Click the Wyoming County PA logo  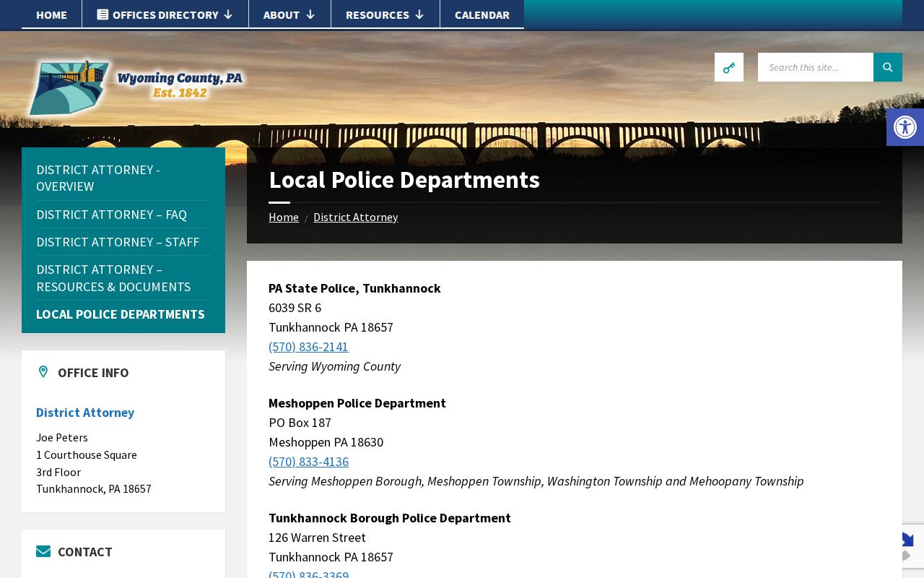click(136, 87)
